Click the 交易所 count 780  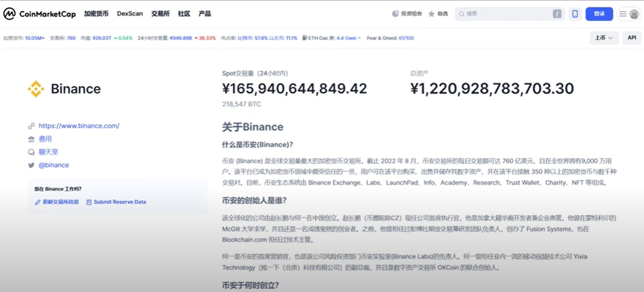tap(71, 38)
